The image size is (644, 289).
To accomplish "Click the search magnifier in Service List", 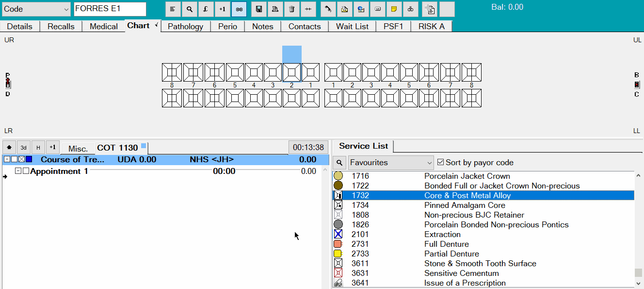I will pos(339,163).
